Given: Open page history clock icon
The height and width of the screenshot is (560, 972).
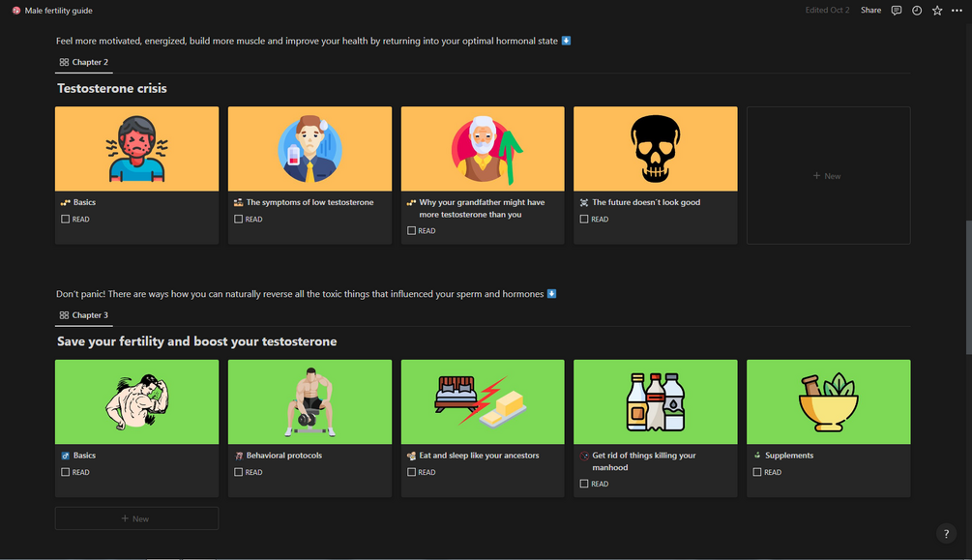Looking at the screenshot, I should [x=916, y=10].
